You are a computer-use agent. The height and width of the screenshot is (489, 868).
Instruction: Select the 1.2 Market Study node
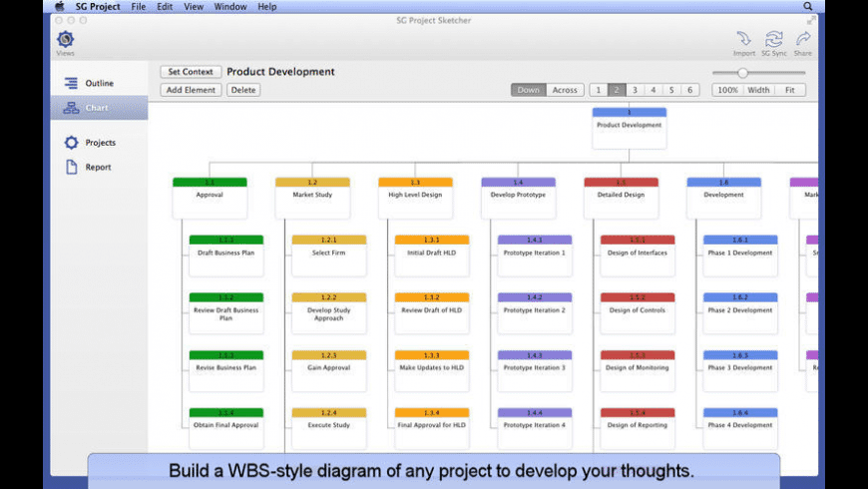click(312, 198)
